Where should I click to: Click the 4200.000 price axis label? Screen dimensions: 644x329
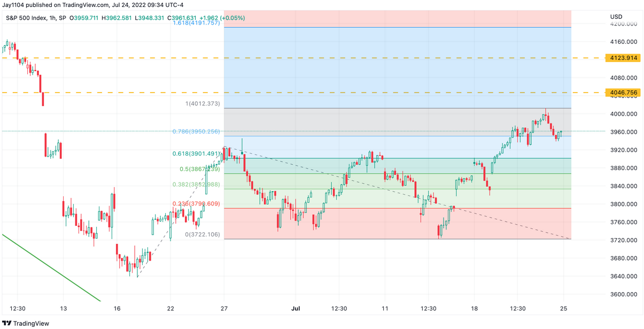point(624,24)
